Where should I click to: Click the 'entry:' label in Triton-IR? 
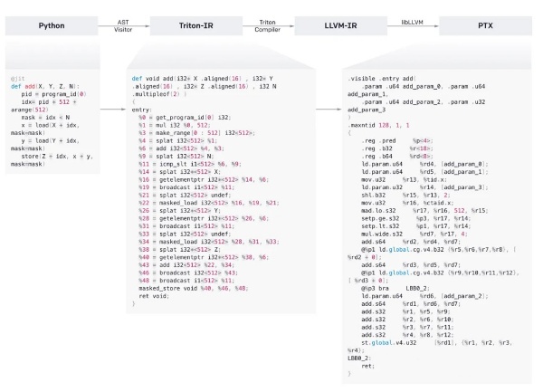(x=142, y=110)
